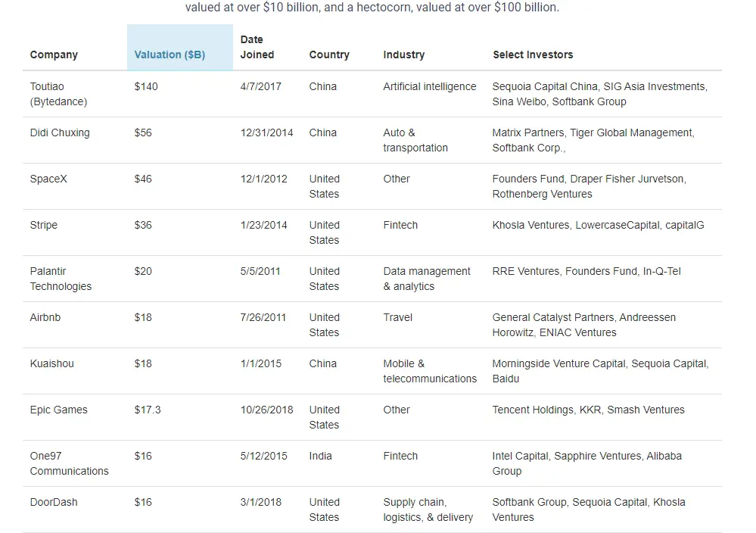Click the Select Investors column header
Viewport: 756px width, 533px height.
pyautogui.click(x=533, y=55)
